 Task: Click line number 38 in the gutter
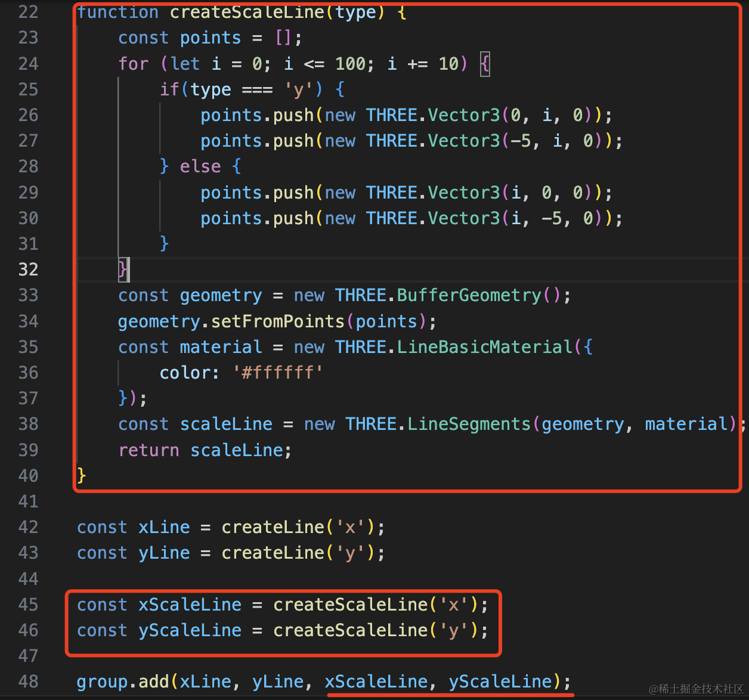click(x=28, y=424)
